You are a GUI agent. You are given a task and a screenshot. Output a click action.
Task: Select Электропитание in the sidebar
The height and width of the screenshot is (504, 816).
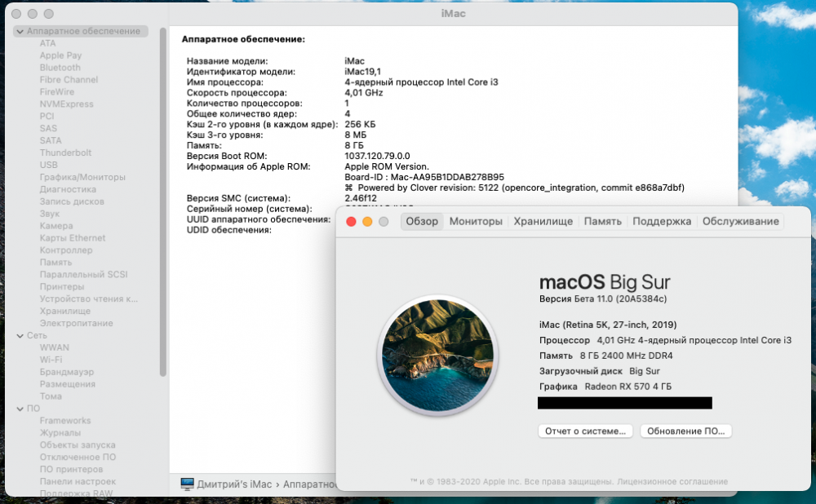[77, 323]
